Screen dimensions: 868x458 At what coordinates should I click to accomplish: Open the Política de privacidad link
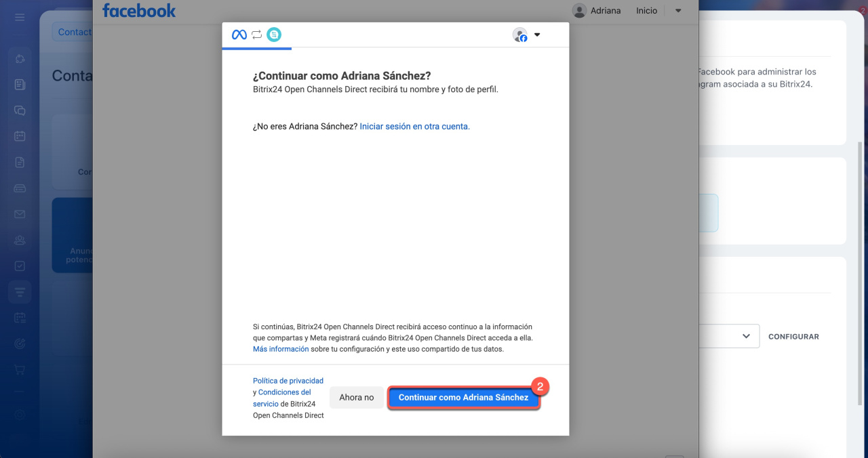(x=288, y=381)
